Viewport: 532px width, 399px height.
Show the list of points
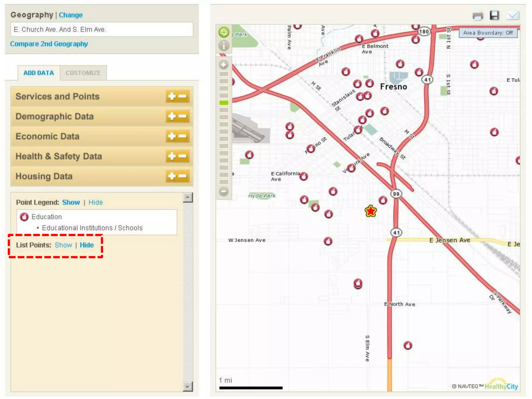tap(63, 245)
